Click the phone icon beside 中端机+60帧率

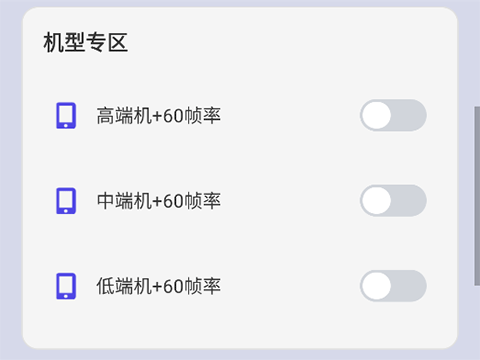[66, 201]
